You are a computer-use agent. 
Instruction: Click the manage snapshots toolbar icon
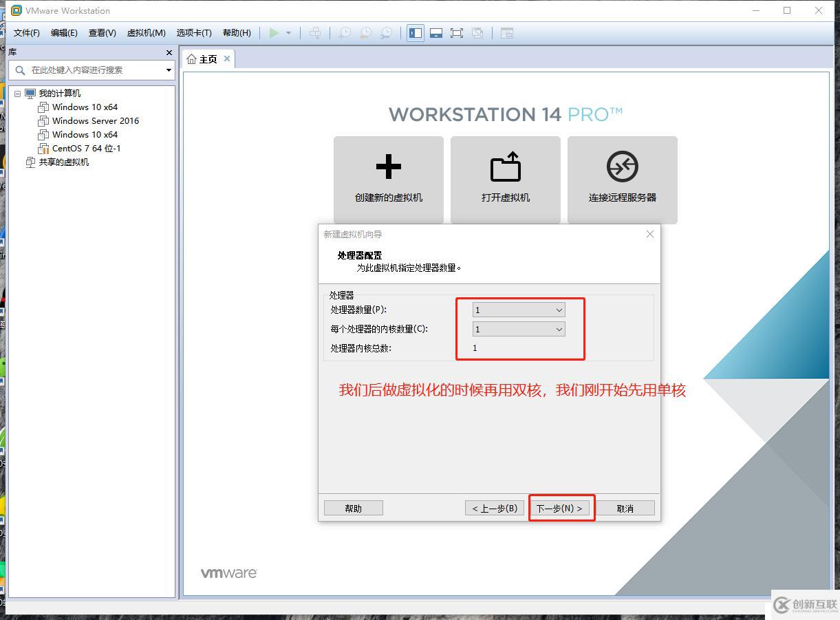coord(387,33)
